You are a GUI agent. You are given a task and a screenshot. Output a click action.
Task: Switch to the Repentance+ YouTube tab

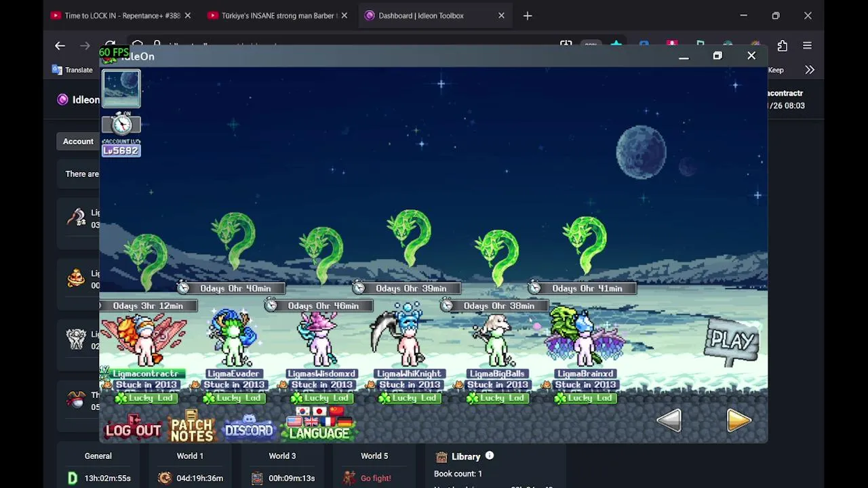click(x=122, y=16)
